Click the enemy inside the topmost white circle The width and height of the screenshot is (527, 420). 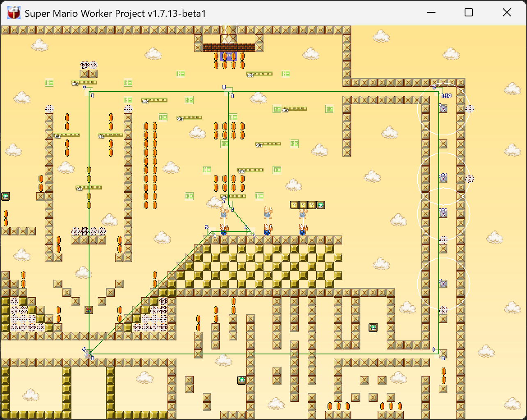pos(443,108)
